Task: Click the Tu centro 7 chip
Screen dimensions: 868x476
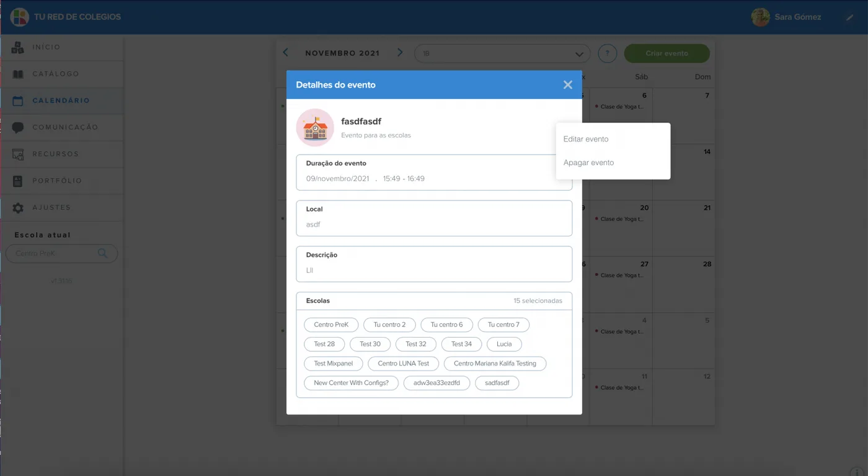Action: [x=503, y=325]
